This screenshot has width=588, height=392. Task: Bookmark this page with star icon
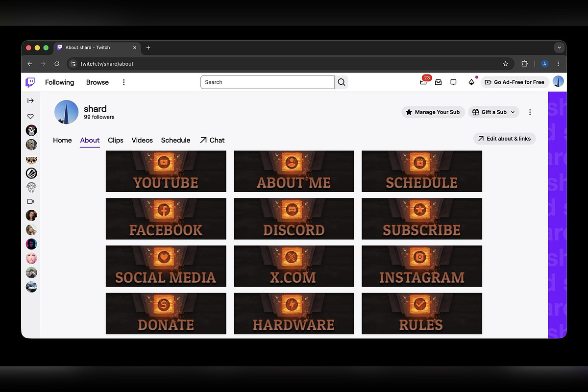click(506, 64)
